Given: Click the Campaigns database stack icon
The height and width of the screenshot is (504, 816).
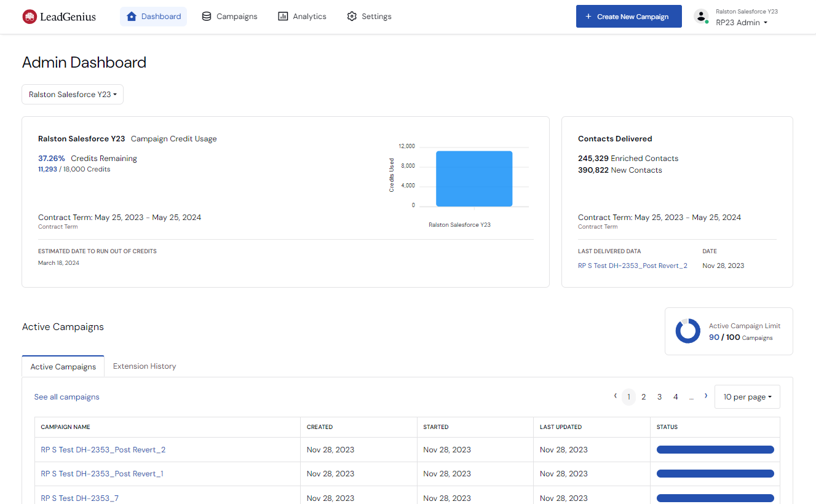Looking at the screenshot, I should 207,17.
